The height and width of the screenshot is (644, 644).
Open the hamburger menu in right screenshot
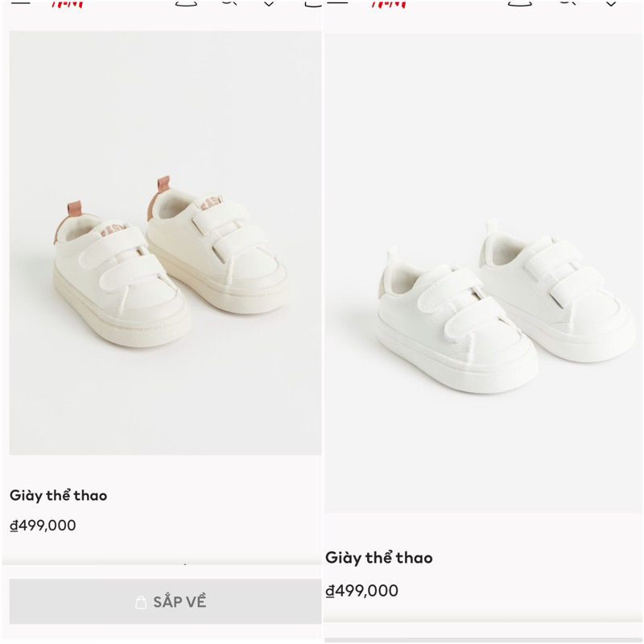coord(337,2)
